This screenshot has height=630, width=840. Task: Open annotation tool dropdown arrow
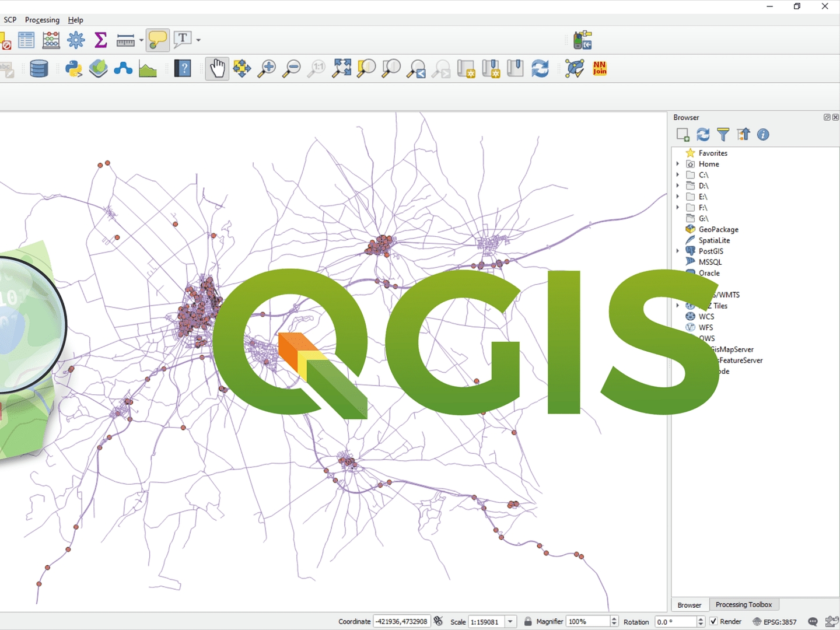(x=198, y=40)
